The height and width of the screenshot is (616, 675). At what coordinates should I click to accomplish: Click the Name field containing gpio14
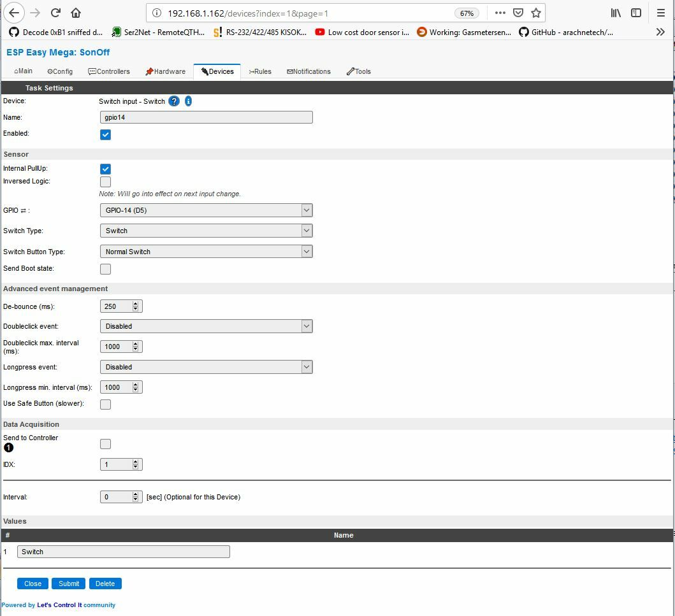(207, 117)
